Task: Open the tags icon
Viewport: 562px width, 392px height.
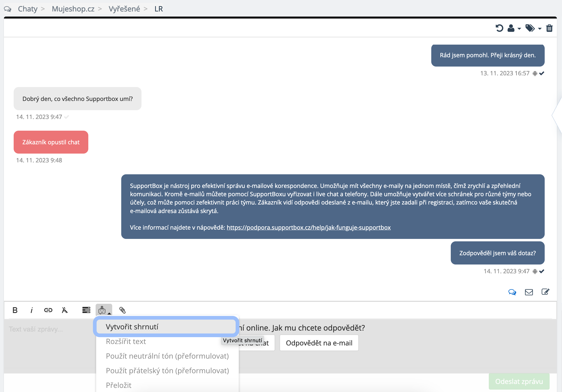Action: [x=530, y=28]
